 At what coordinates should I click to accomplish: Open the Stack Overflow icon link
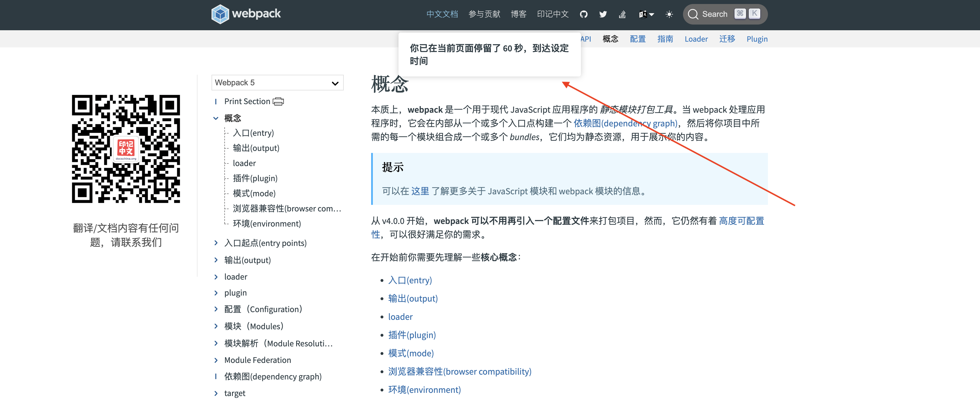tap(622, 15)
